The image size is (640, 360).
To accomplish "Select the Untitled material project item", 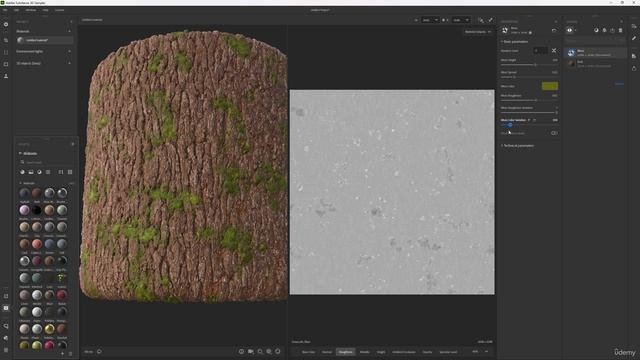I will coord(45,40).
